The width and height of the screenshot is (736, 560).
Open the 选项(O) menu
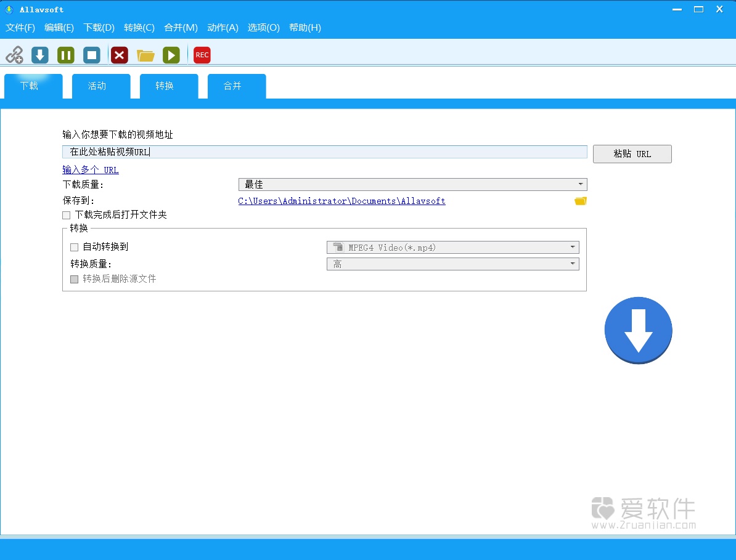click(x=264, y=28)
